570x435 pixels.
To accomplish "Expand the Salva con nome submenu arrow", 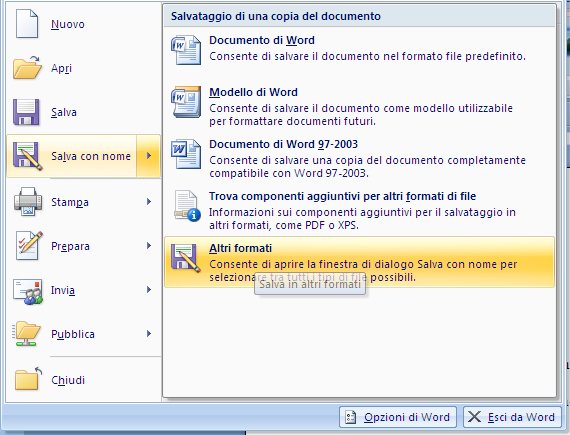I will (149, 156).
